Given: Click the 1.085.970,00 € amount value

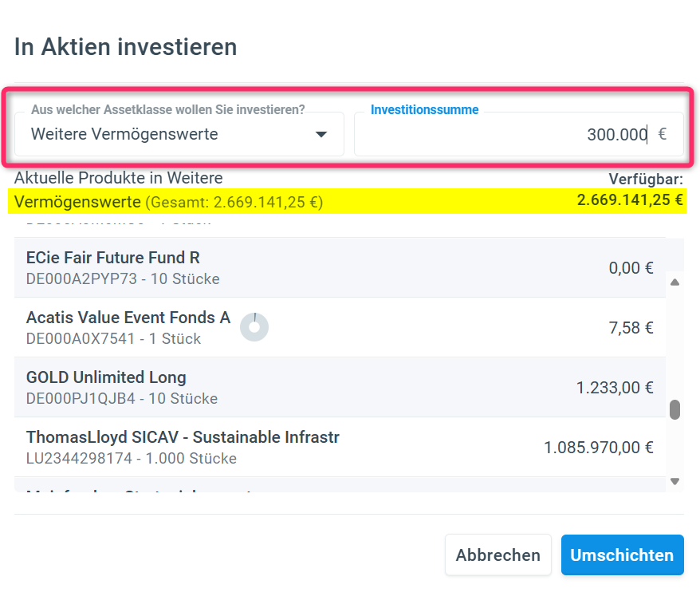Looking at the screenshot, I should 598,448.
